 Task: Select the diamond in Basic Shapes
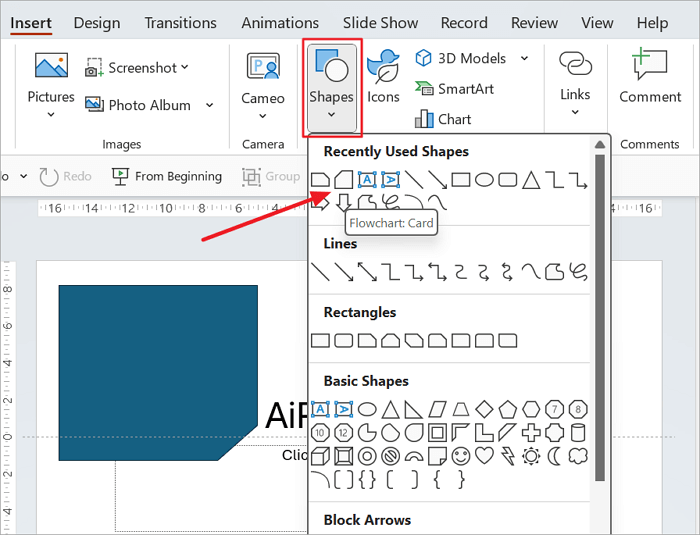pos(484,409)
